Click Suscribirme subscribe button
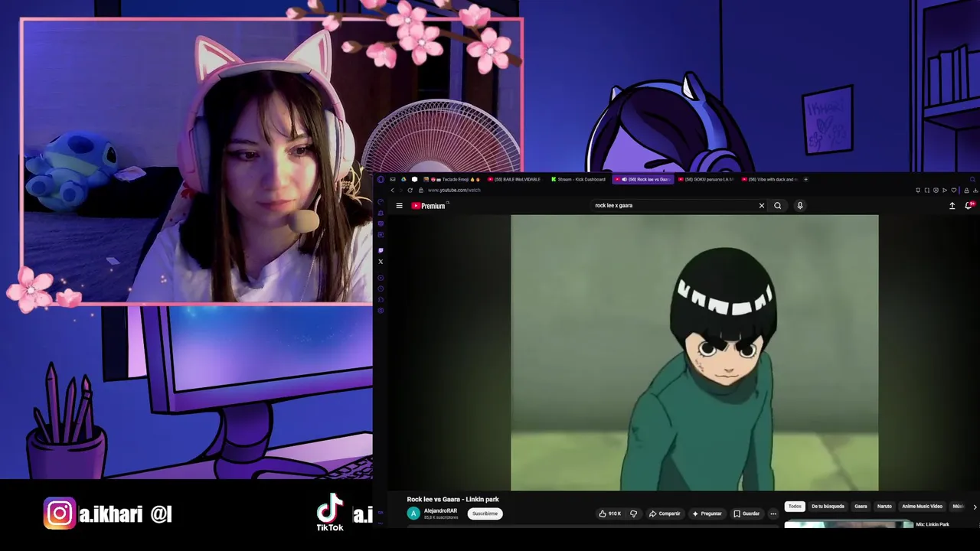The height and width of the screenshot is (551, 980). [485, 514]
